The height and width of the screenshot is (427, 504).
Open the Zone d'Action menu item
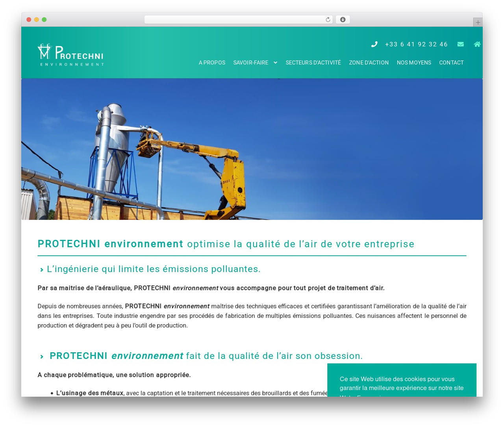[369, 63]
